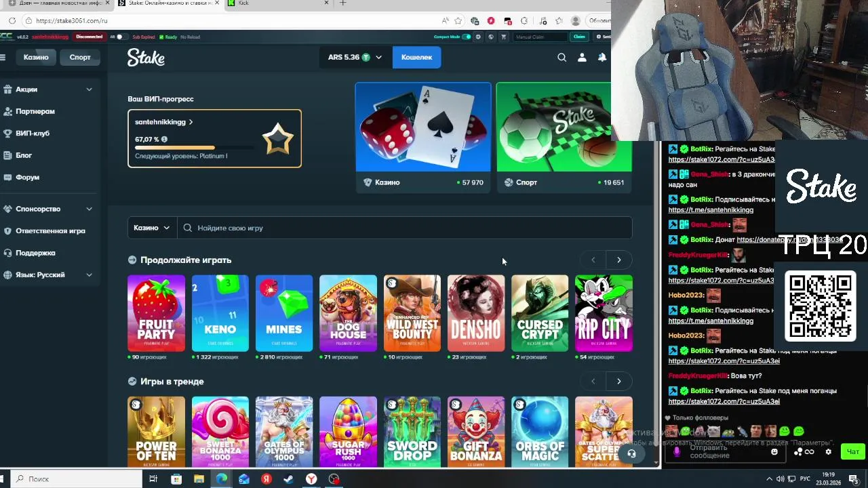Click the Найдите свою игру search field
This screenshot has height=488, width=868.
coord(405,228)
